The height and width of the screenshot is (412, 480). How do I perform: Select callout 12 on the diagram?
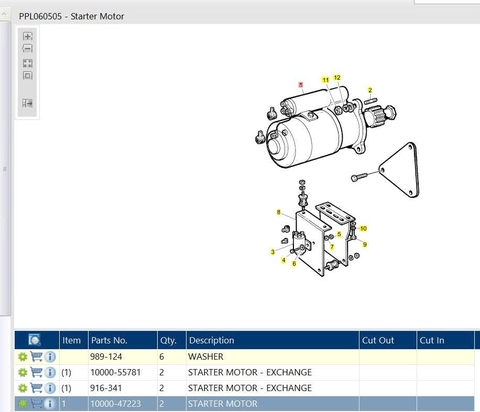tap(337, 78)
